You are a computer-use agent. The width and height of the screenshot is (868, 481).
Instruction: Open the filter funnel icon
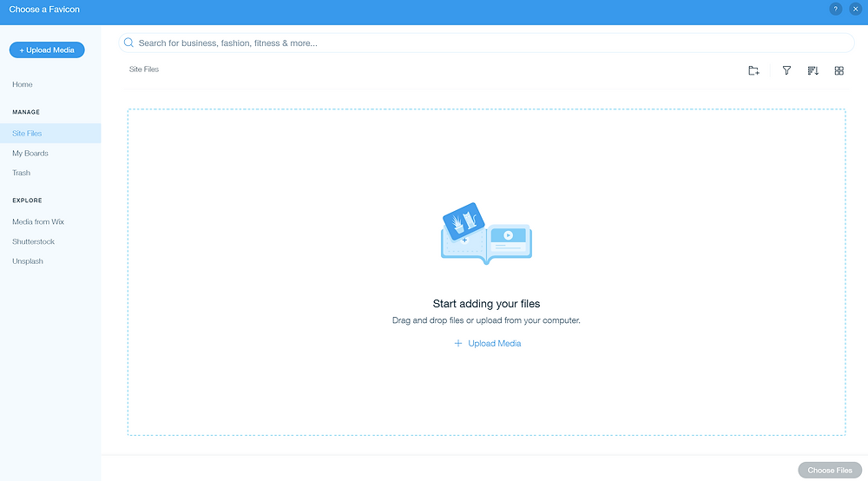[786, 70]
